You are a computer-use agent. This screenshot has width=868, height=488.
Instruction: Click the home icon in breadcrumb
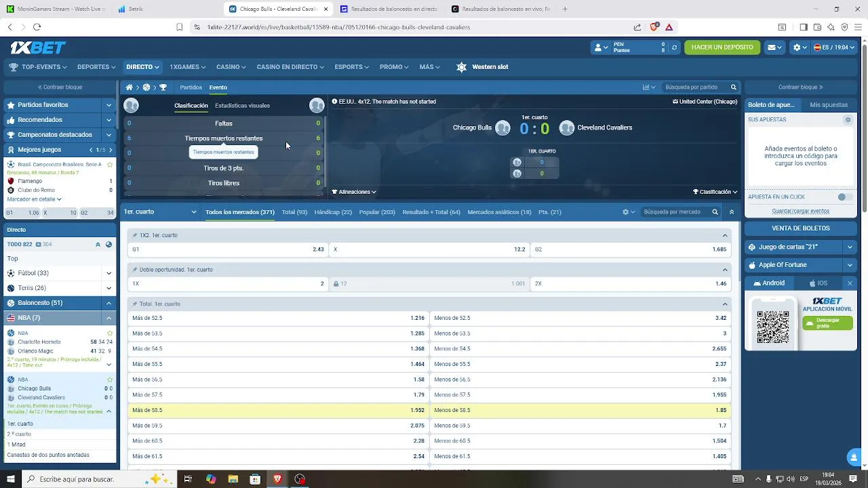pyautogui.click(x=129, y=87)
